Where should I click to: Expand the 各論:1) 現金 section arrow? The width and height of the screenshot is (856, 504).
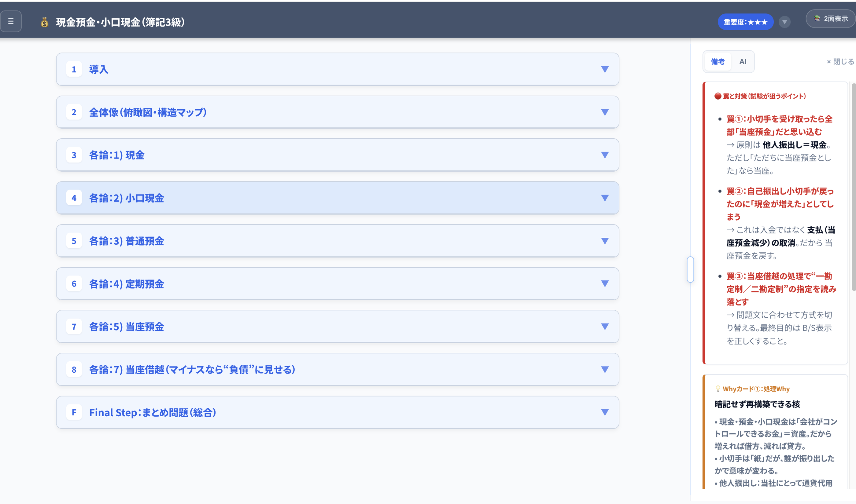tap(605, 155)
